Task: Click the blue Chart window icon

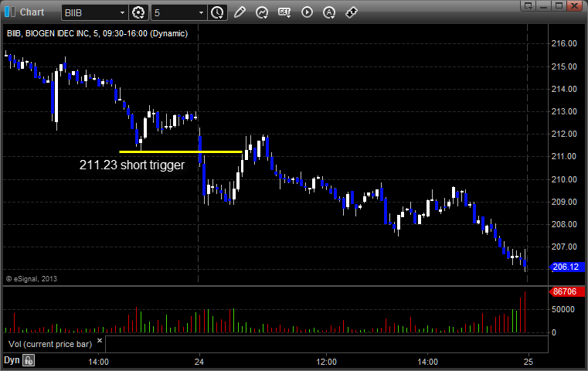Action: point(10,12)
